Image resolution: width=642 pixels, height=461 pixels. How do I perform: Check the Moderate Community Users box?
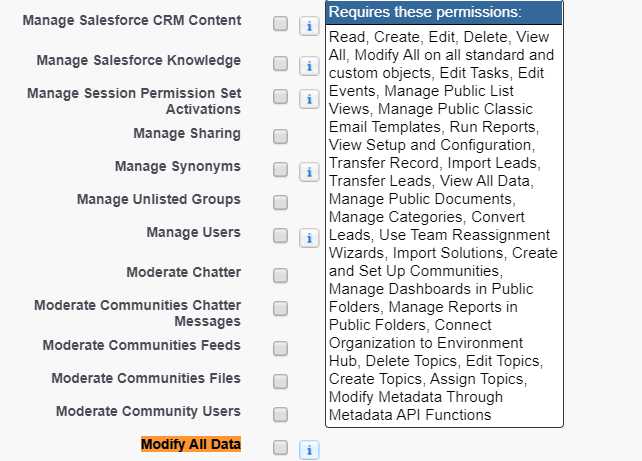tap(280, 414)
